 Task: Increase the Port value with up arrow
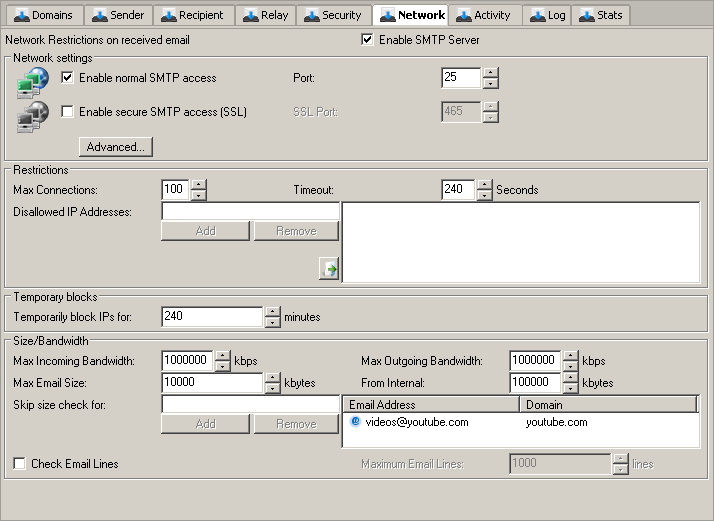pos(490,73)
